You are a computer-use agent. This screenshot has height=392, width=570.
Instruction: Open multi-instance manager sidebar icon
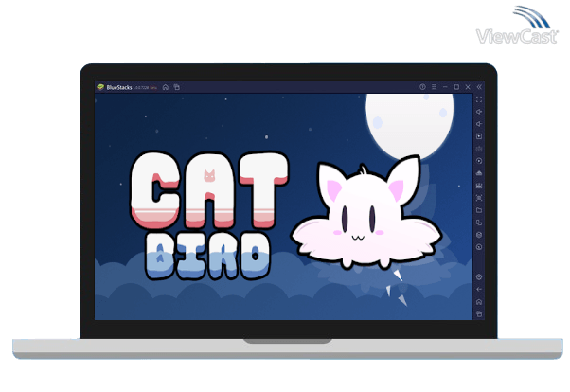[x=479, y=223]
